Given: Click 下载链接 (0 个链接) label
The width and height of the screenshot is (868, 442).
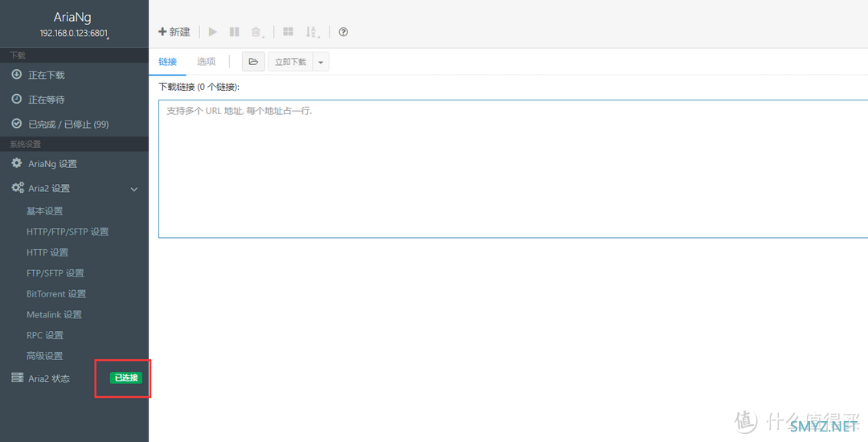Looking at the screenshot, I should click(199, 87).
